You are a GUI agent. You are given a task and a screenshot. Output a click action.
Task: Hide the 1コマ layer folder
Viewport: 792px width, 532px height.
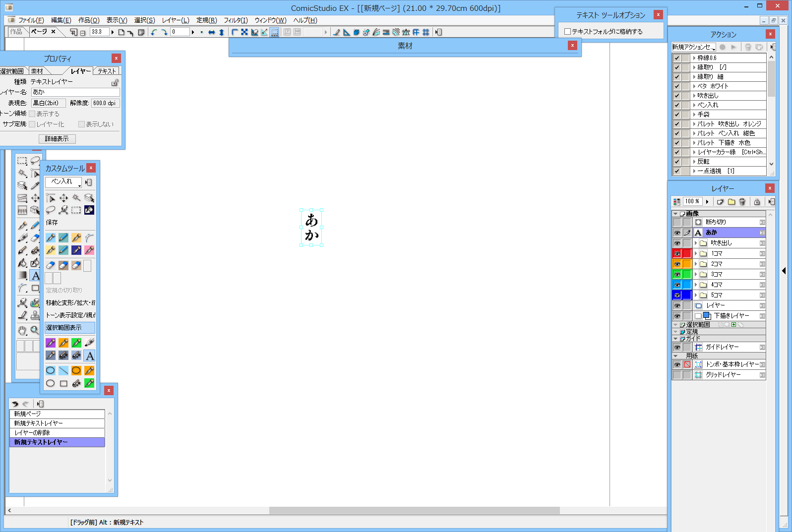677,253
